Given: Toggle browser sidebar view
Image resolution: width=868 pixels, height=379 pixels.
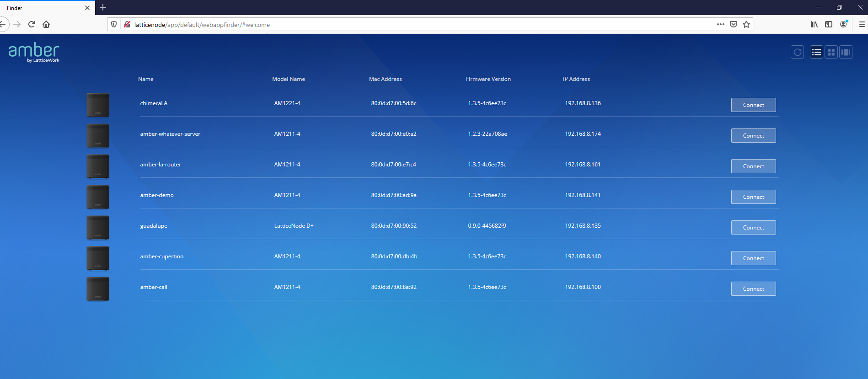Looking at the screenshot, I should pyautogui.click(x=829, y=24).
